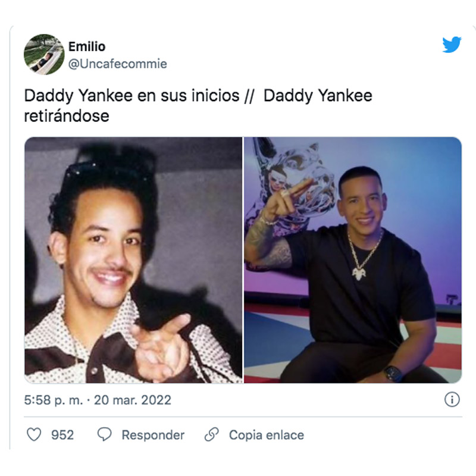Open the left photo with the polka-dot shirt

(133, 260)
